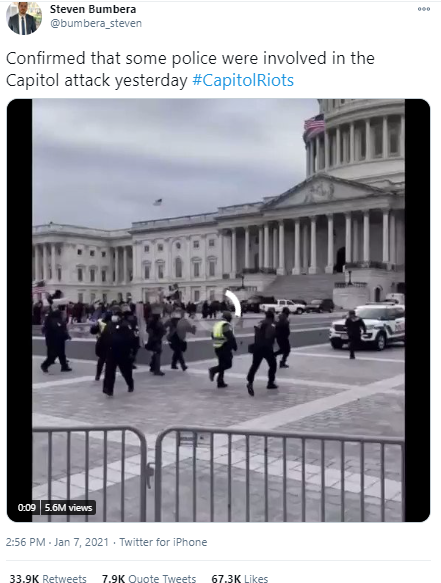Viewport: 441px width, 583px height.
Task: Open the Twitter for iPhone source link
Action: click(163, 542)
